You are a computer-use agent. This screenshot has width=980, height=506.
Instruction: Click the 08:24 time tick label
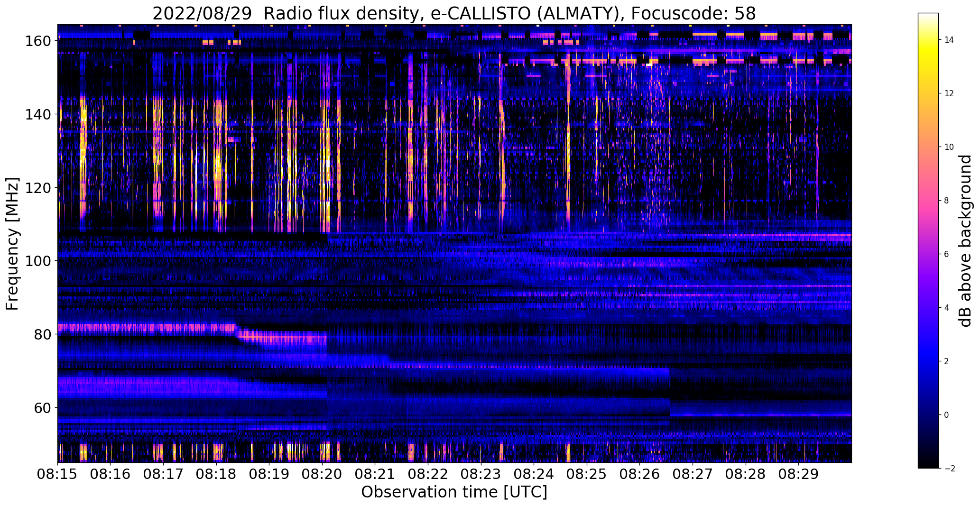534,474
